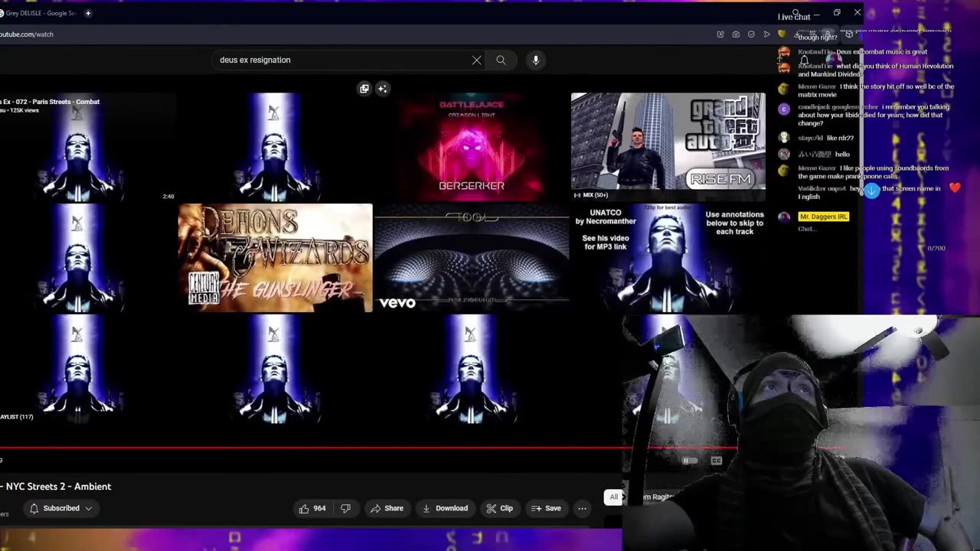Open the three-dots more actions menu
This screenshot has height=551, width=980.
(582, 508)
